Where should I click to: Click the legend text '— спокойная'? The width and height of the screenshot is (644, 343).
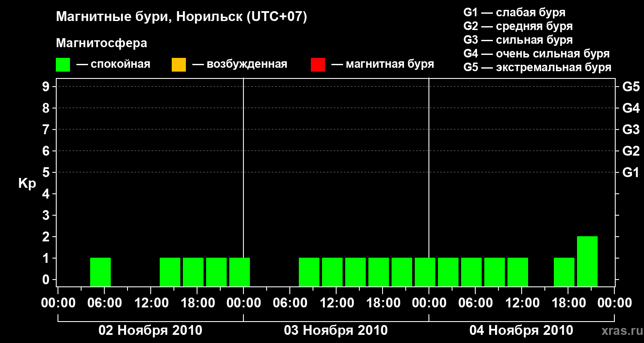coord(113,64)
